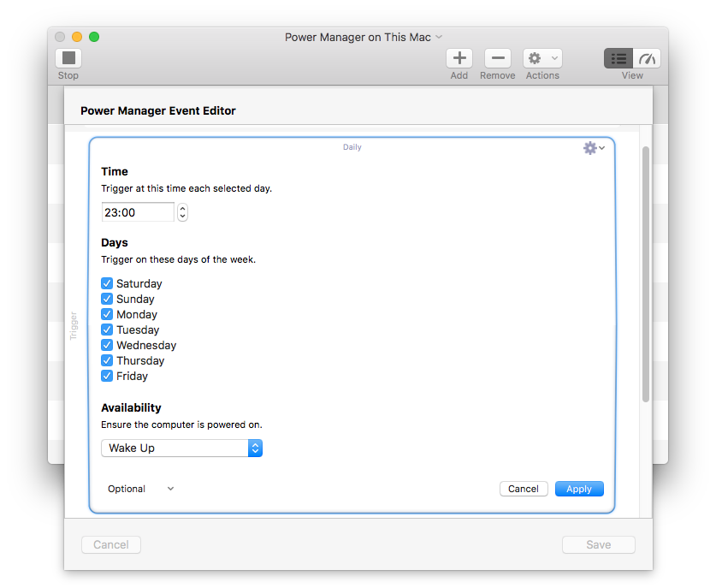Click the Daily trigger title label

(352, 147)
